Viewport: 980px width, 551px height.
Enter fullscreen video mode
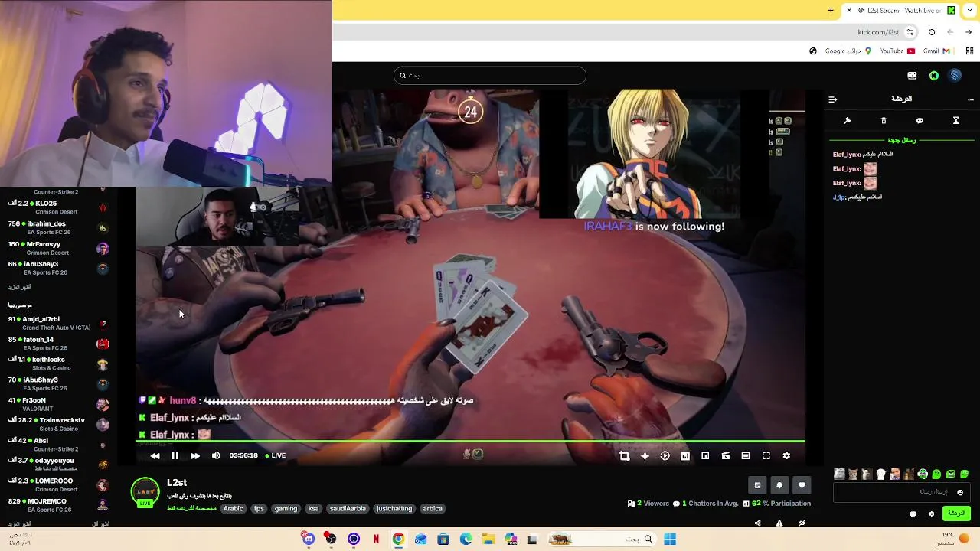[766, 455]
